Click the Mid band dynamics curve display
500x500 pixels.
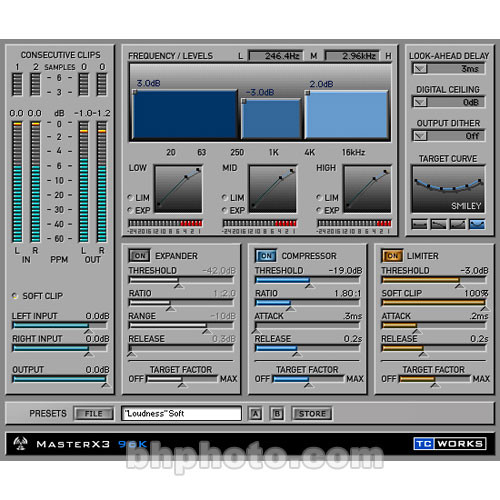tap(273, 189)
